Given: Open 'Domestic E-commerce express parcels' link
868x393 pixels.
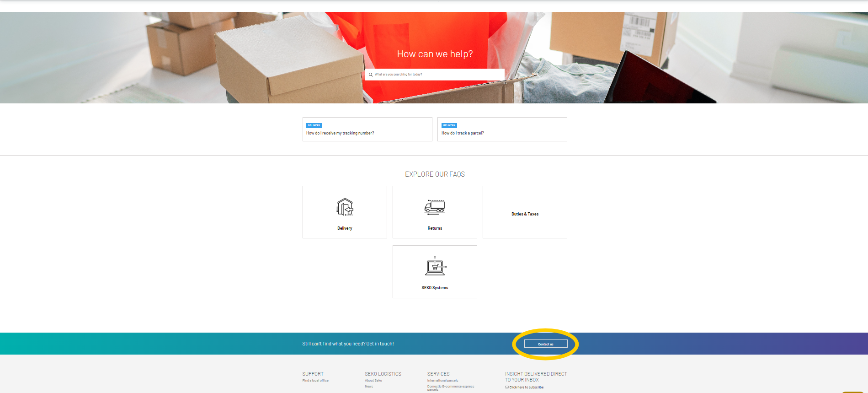Looking at the screenshot, I should (450, 387).
